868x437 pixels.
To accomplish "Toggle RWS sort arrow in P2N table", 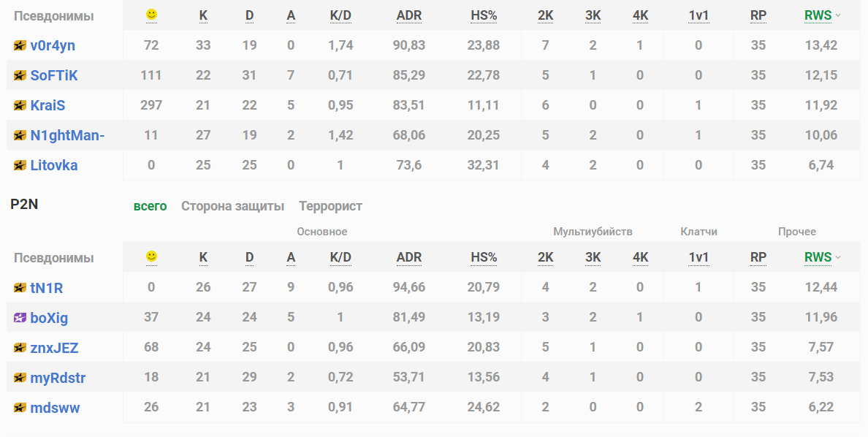I will click(x=838, y=257).
